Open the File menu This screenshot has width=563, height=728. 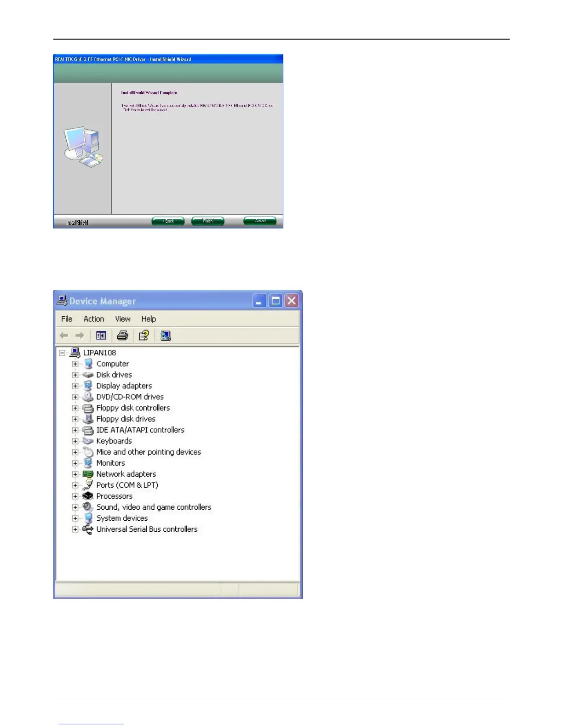click(x=67, y=319)
